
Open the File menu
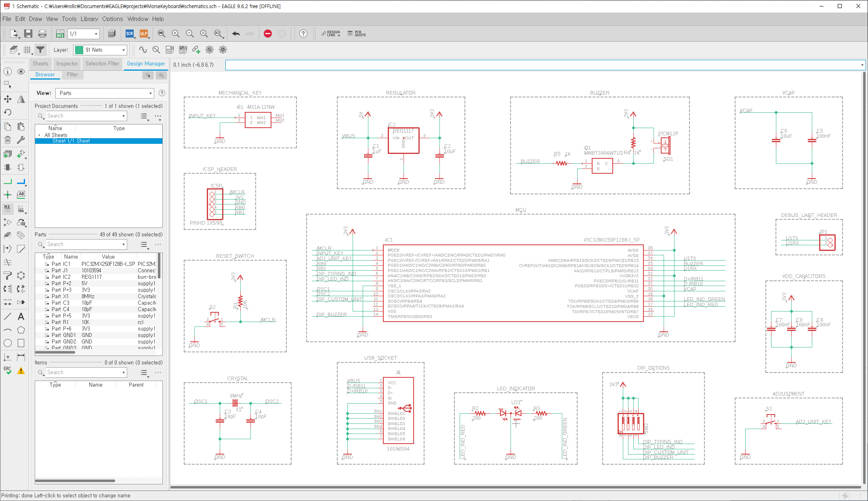6,19
